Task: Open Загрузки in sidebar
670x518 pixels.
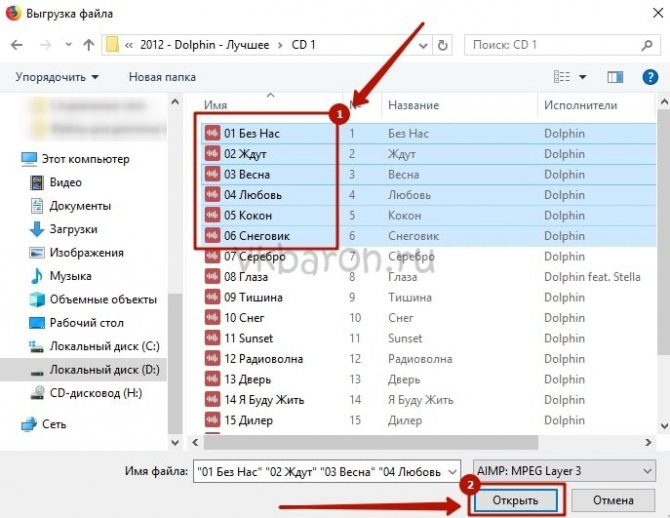Action: click(x=64, y=229)
